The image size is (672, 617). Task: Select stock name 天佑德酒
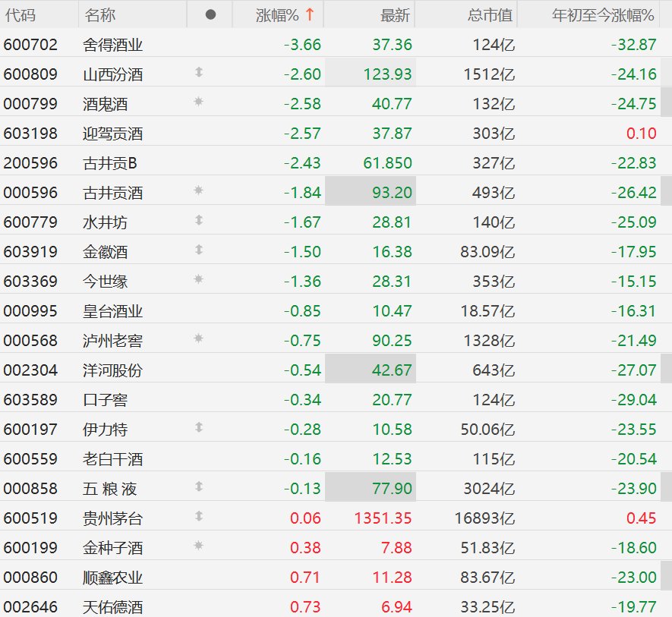[112, 607]
